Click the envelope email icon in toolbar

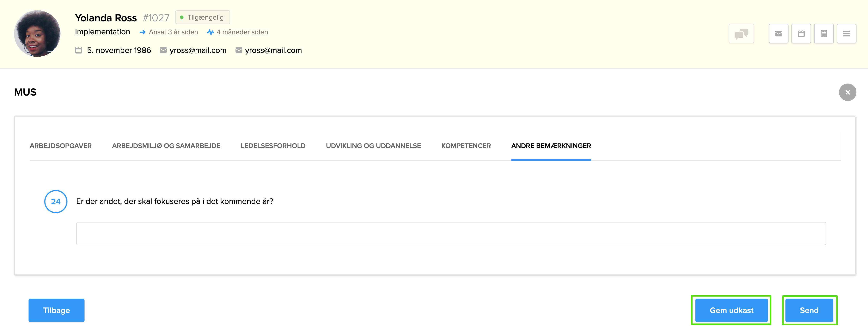coord(778,33)
